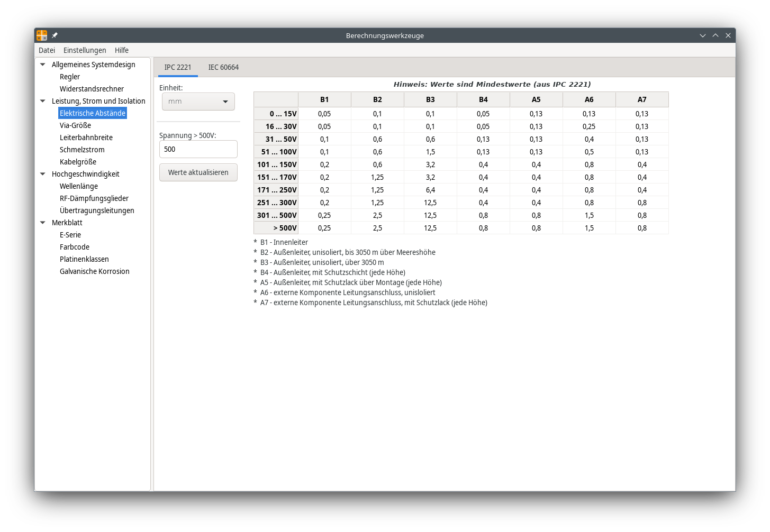Open the Widerstandsrechner tool
This screenshot has height=532, width=770.
click(x=92, y=89)
